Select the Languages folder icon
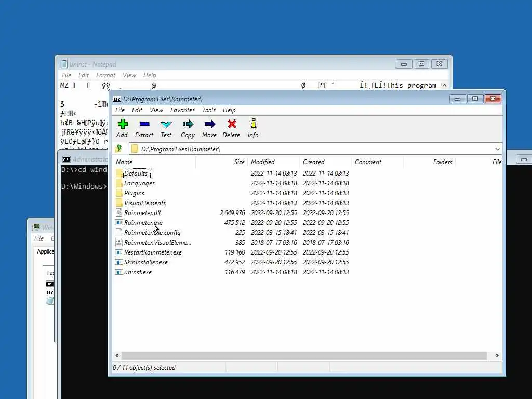532x399 pixels. [x=119, y=183]
